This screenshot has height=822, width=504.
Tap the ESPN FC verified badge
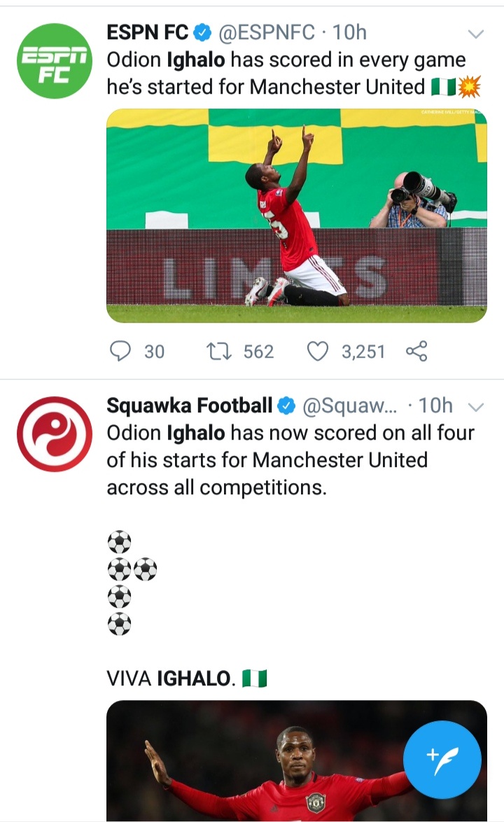[x=202, y=32]
